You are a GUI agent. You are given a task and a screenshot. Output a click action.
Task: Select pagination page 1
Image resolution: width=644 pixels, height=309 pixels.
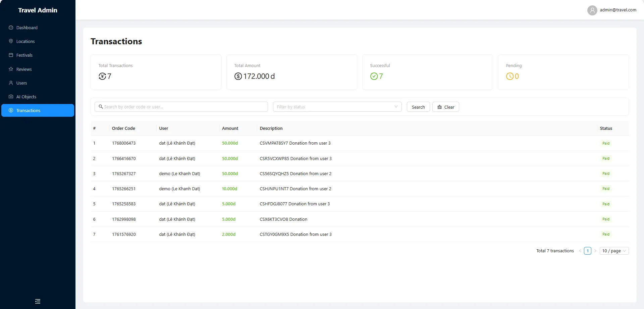pos(588,251)
